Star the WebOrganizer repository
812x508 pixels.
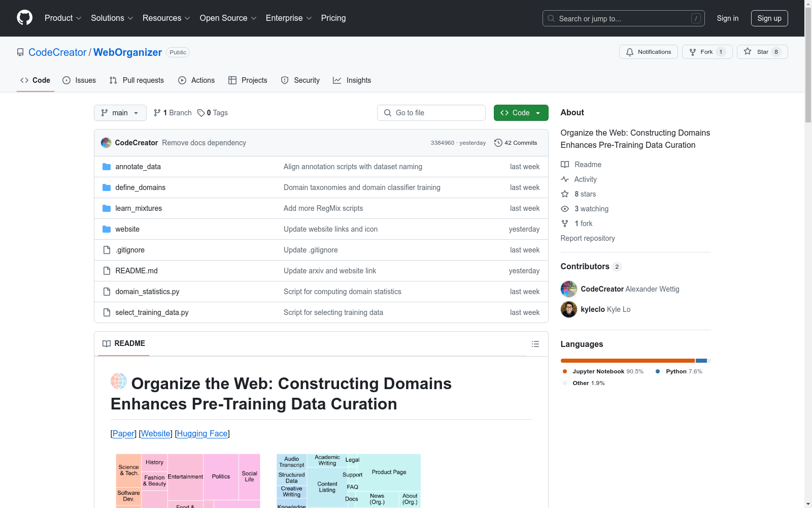tap(757, 52)
